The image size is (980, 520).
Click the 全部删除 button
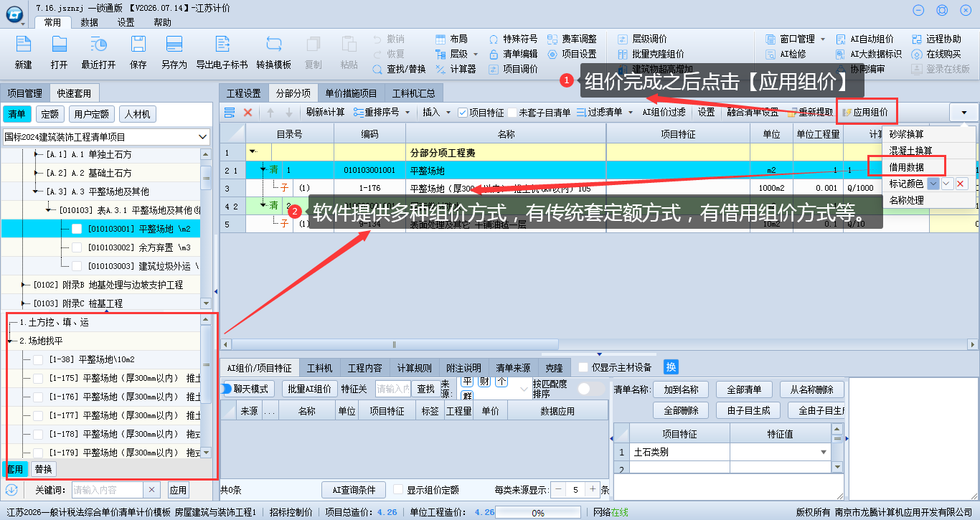pos(681,410)
